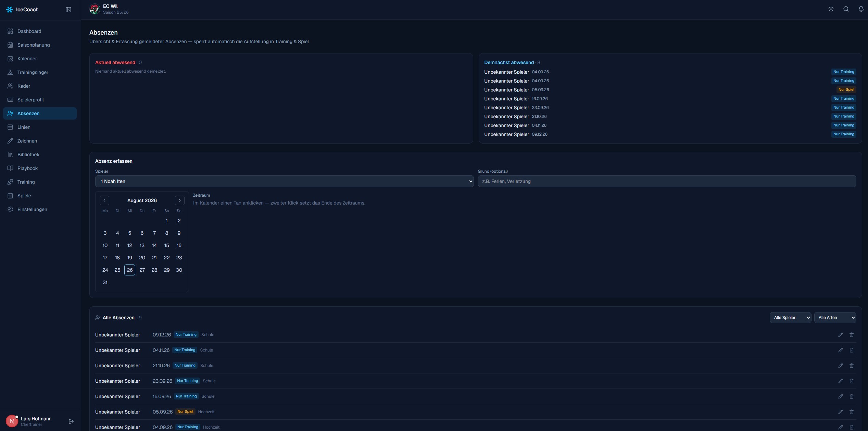The width and height of the screenshot is (868, 431).
Task: Open Trainingslager in the sidebar
Action: pyautogui.click(x=40, y=72)
